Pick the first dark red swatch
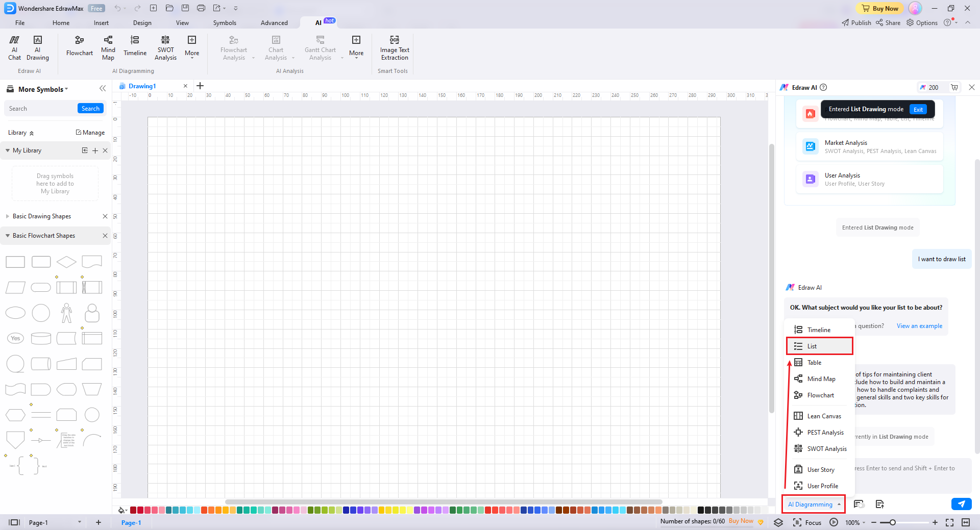Screen dimensions: 980x530 (x=133, y=510)
